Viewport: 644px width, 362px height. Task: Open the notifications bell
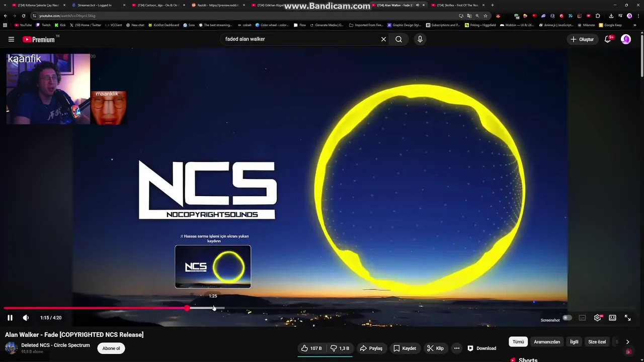pos(608,39)
